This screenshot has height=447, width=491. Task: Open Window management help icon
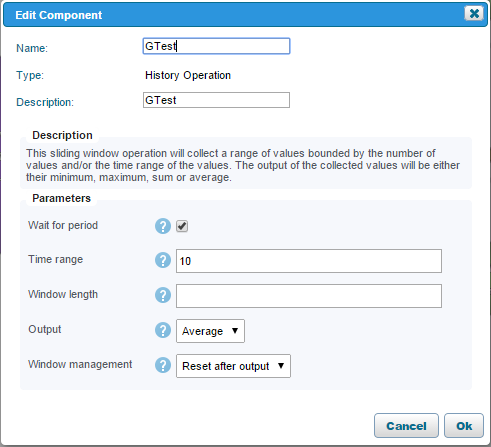tap(163, 365)
